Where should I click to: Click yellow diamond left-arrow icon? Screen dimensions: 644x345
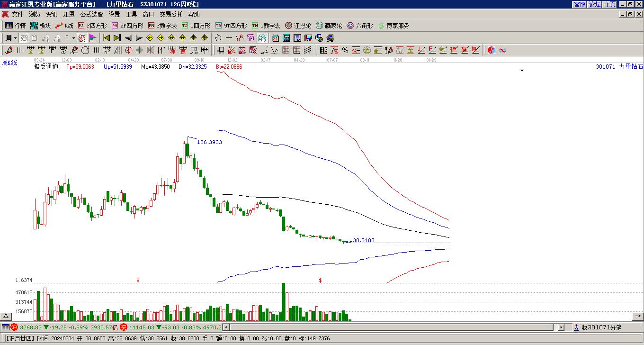tap(150, 38)
